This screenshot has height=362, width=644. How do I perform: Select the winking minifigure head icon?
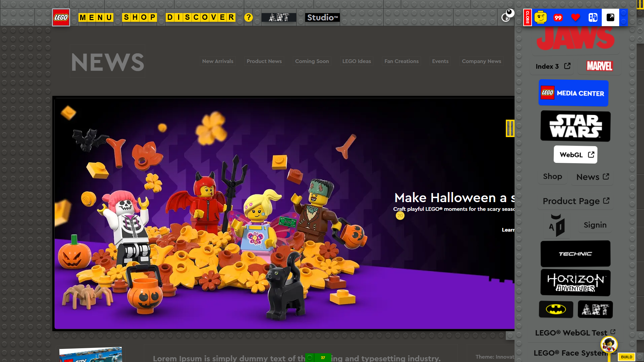pyautogui.click(x=541, y=17)
